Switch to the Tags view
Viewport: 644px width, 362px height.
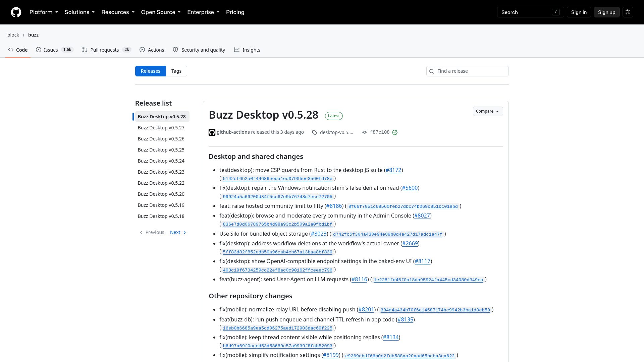pos(176,71)
